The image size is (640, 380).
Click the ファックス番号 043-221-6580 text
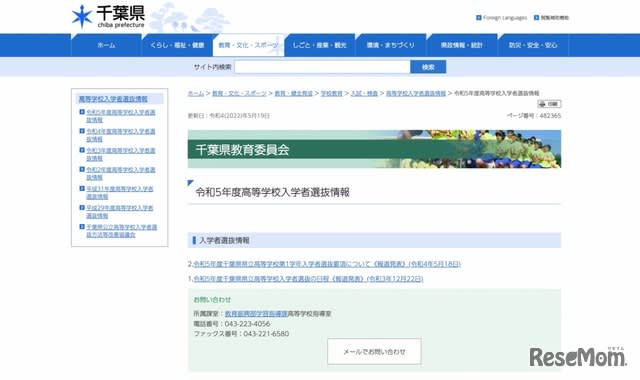[x=241, y=333]
